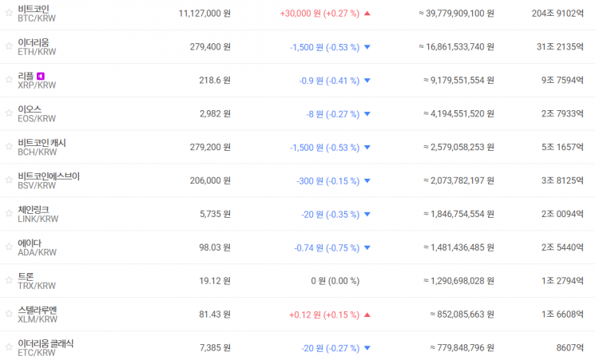The height and width of the screenshot is (364, 595).
Task: Open the 체인링크 coin name
Action: pos(34,209)
